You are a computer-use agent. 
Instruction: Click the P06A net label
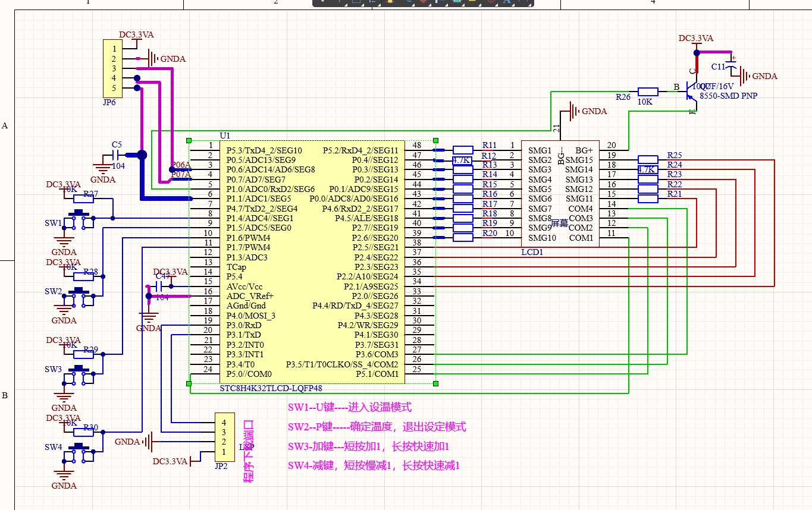(x=181, y=165)
